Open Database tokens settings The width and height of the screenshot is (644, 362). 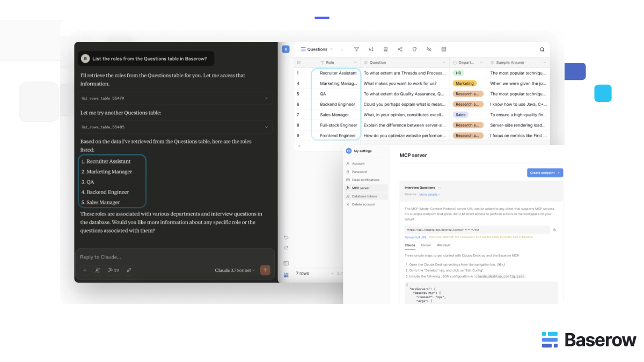coord(365,196)
